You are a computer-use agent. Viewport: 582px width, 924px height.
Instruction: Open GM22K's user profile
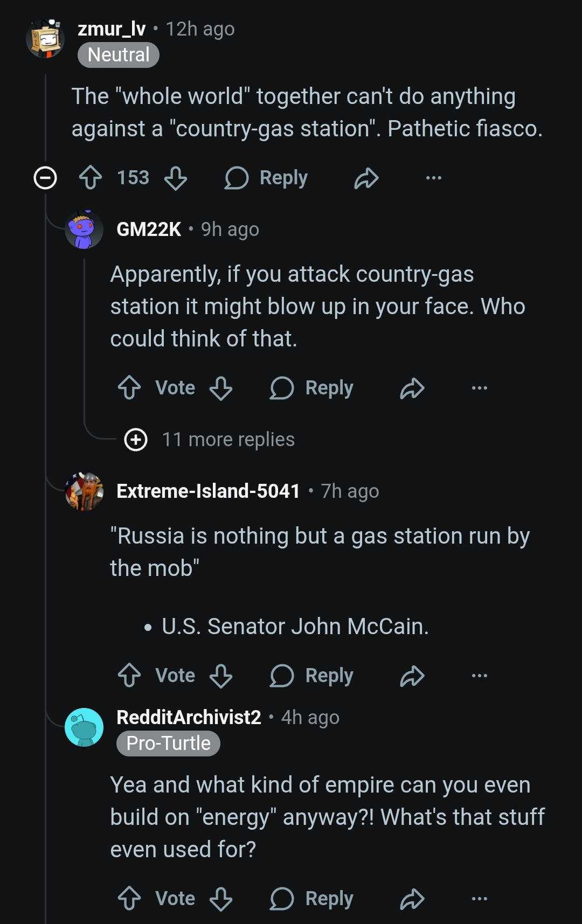pyautogui.click(x=149, y=230)
